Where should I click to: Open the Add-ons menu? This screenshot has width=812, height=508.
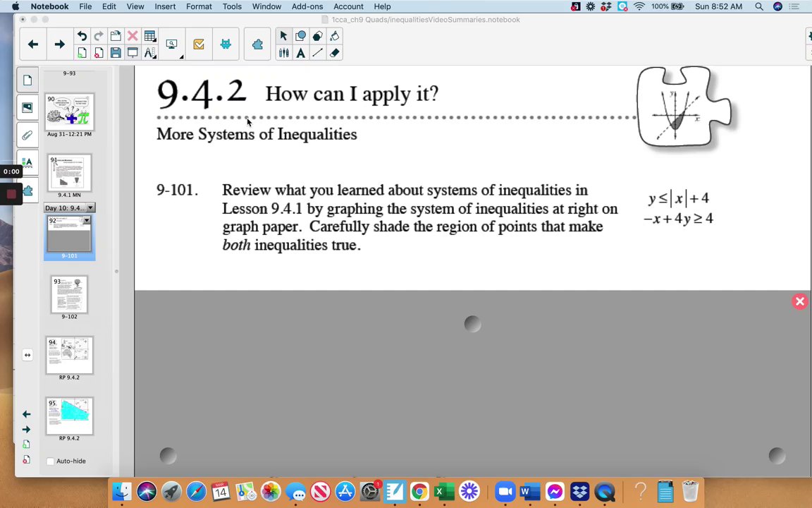coord(307,6)
